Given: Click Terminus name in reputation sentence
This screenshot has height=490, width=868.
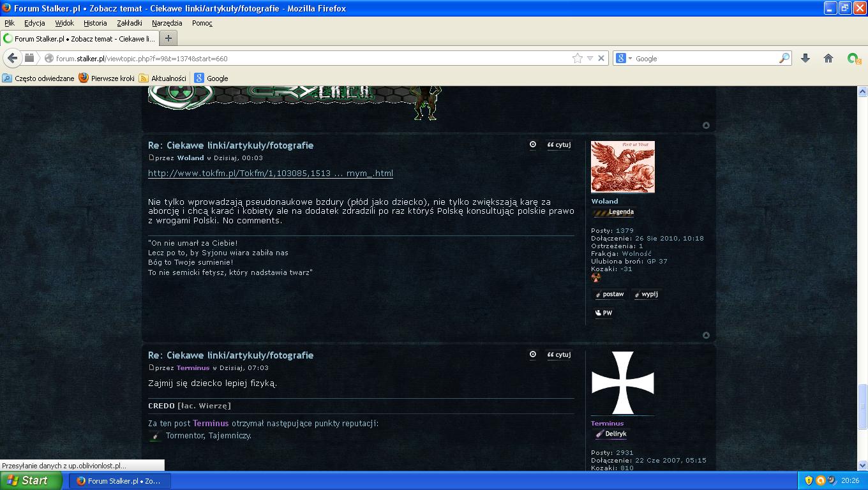Looking at the screenshot, I should 211,423.
